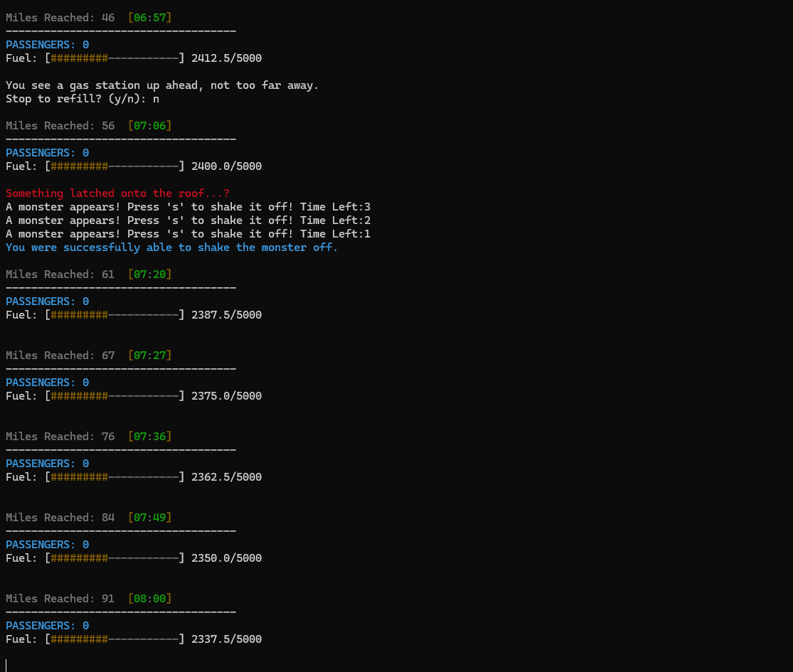This screenshot has width=793, height=672.
Task: Click the blinking terminal cursor at bottom
Action: 6,666
